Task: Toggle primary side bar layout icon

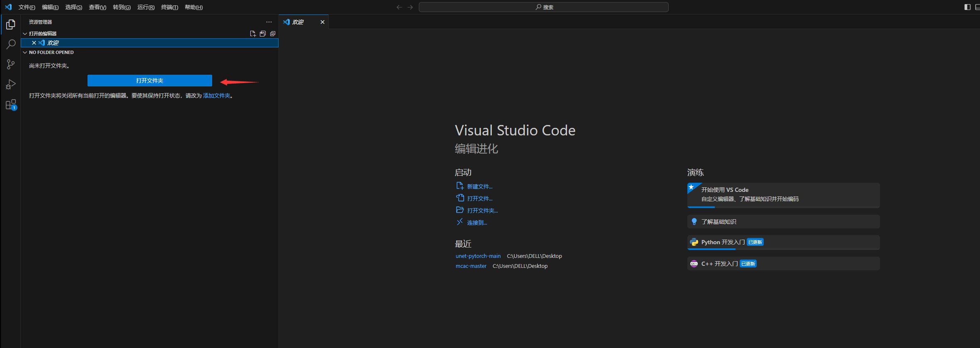Action: click(968, 7)
